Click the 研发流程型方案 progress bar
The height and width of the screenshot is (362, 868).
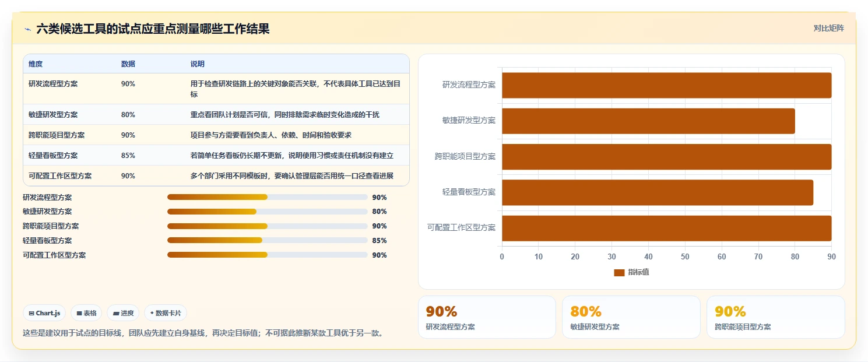pos(267,197)
